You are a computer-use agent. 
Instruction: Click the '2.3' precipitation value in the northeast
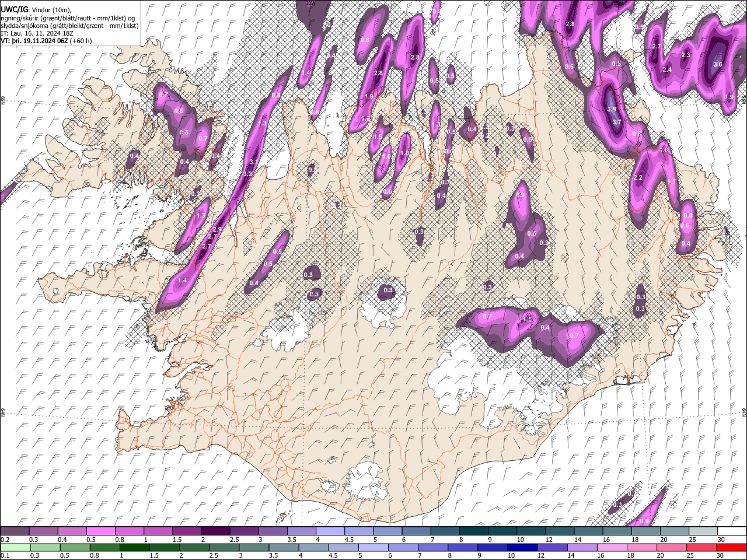click(x=686, y=55)
